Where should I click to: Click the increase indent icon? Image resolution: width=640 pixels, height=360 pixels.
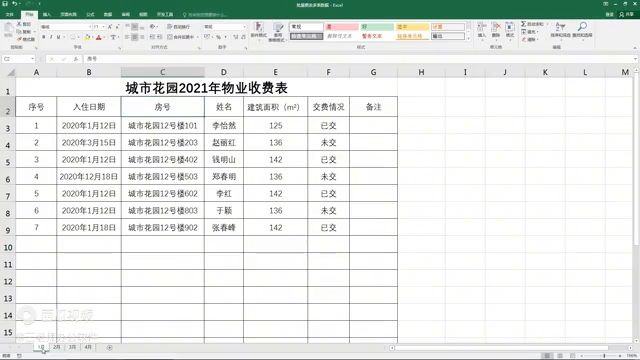(160, 37)
